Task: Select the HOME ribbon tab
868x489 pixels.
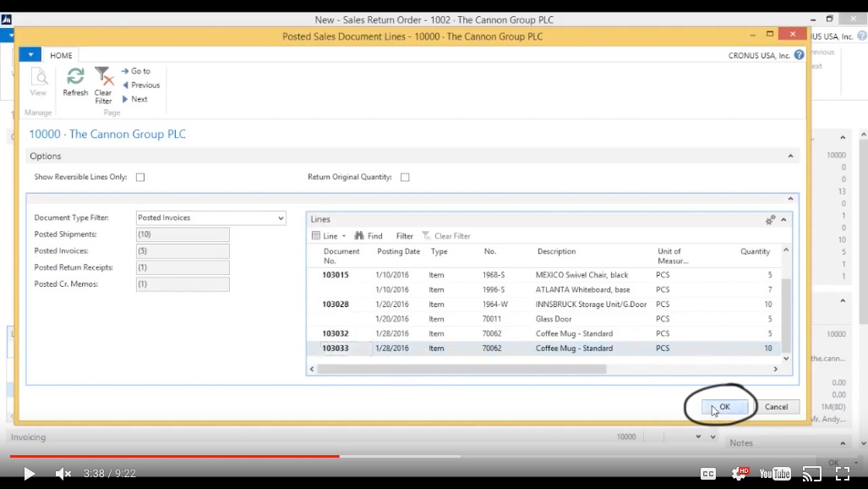Action: click(x=61, y=56)
